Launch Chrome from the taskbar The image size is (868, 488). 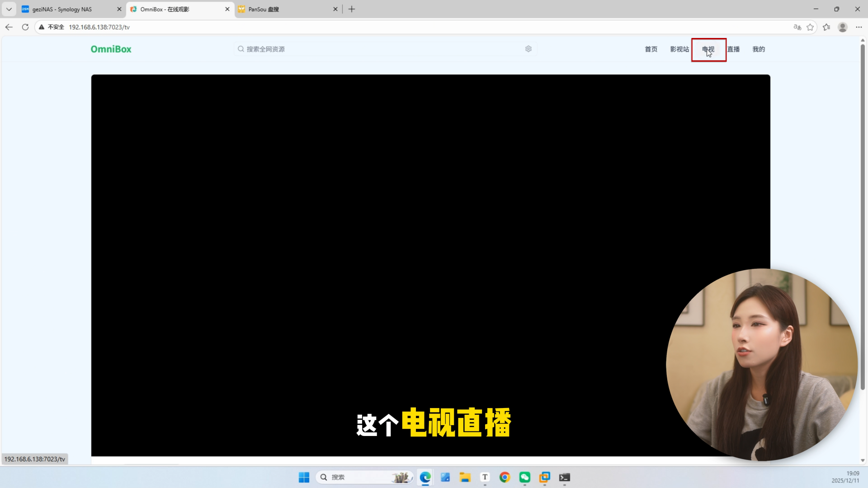pos(505,477)
